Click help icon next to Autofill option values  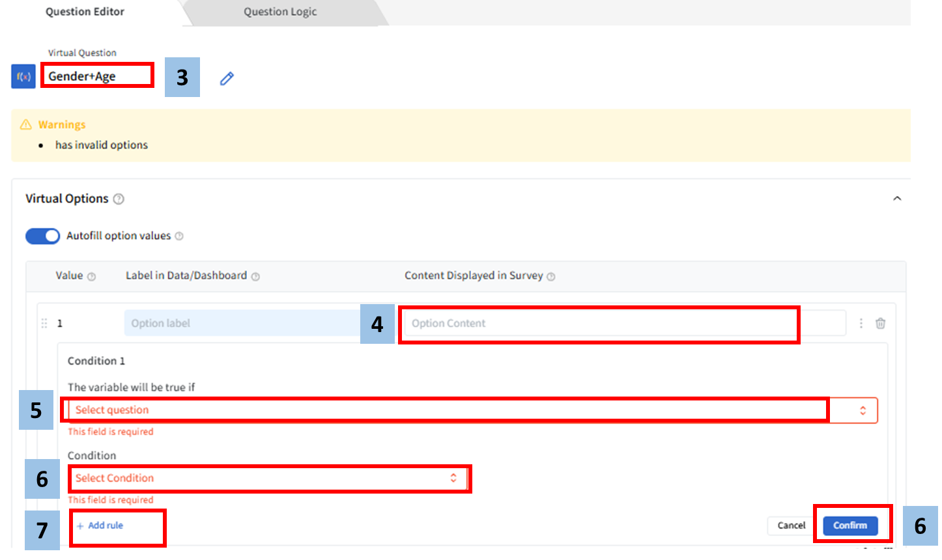[179, 236]
